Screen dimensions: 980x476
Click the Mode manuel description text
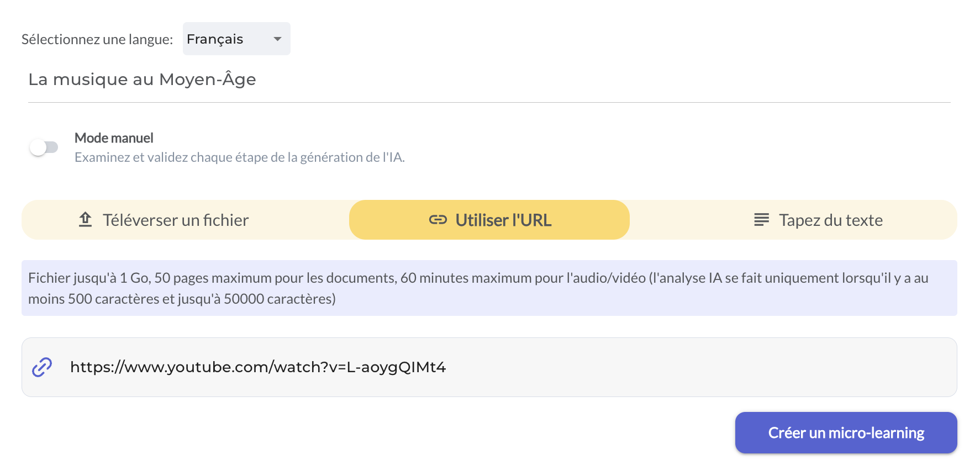click(239, 158)
